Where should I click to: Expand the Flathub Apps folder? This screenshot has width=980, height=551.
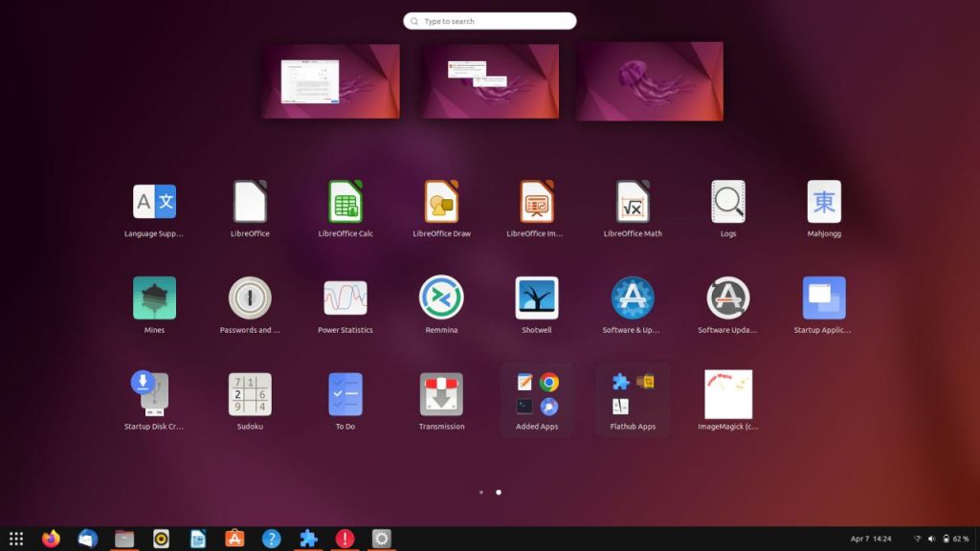coord(632,394)
